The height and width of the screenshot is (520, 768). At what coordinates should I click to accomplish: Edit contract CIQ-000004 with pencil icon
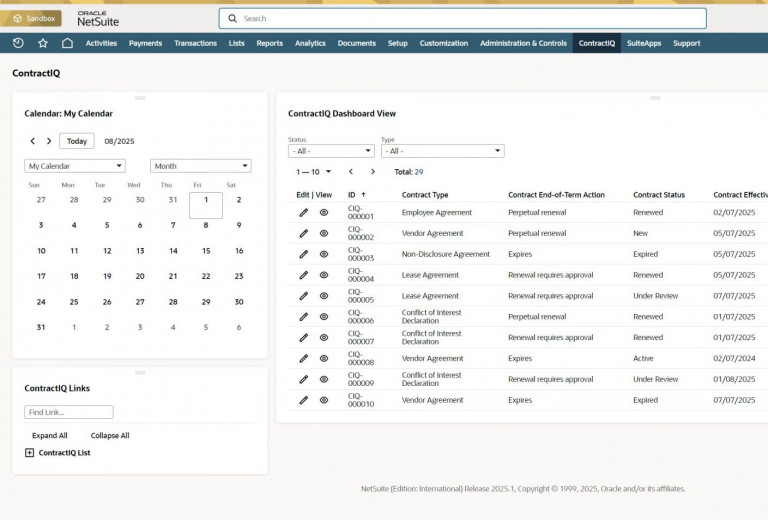pyautogui.click(x=304, y=275)
